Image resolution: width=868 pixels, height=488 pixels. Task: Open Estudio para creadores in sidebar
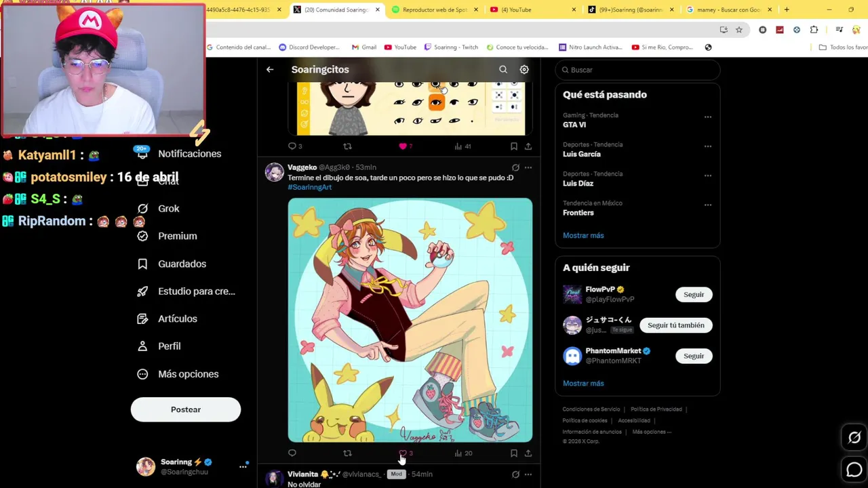pos(186,291)
